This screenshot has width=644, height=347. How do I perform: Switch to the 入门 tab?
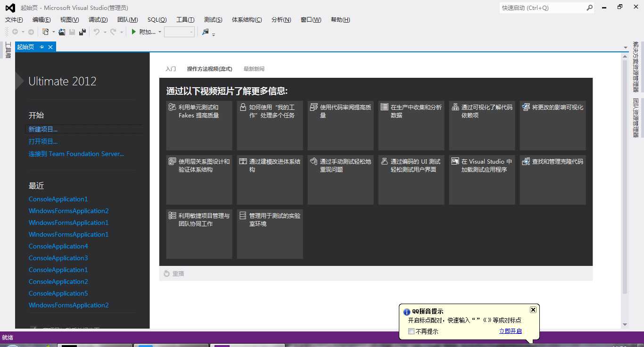coord(171,69)
